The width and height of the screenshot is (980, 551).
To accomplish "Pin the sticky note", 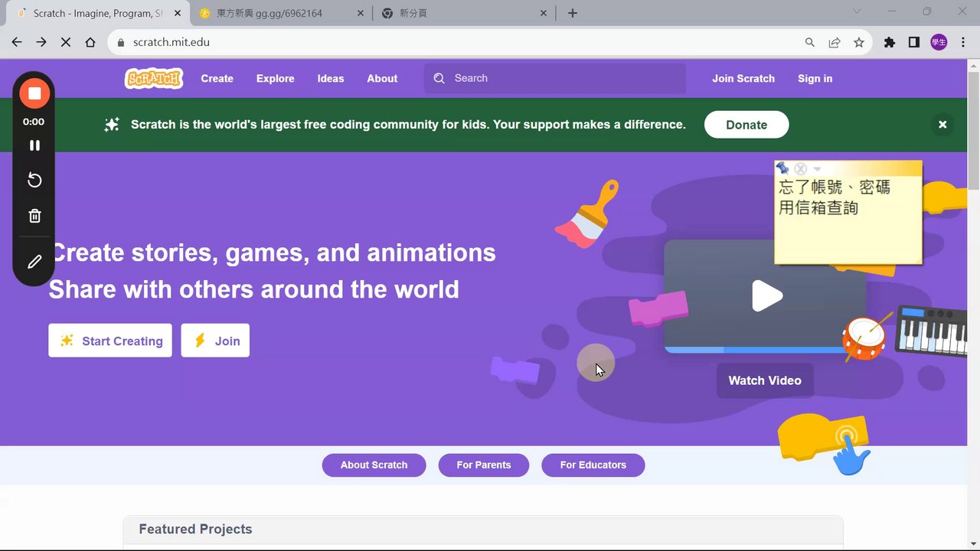I will click(x=782, y=168).
